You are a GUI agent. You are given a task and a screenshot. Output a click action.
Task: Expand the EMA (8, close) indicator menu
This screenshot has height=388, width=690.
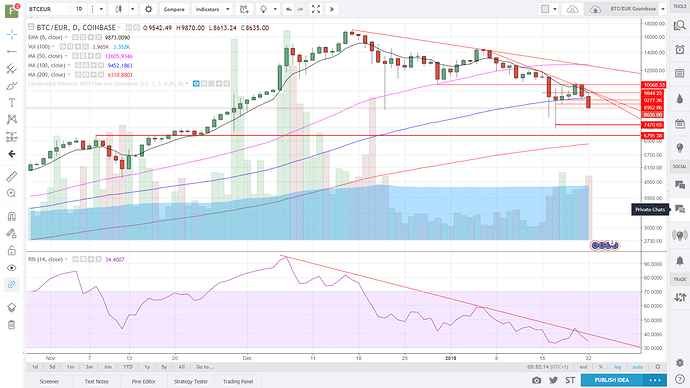(x=66, y=37)
